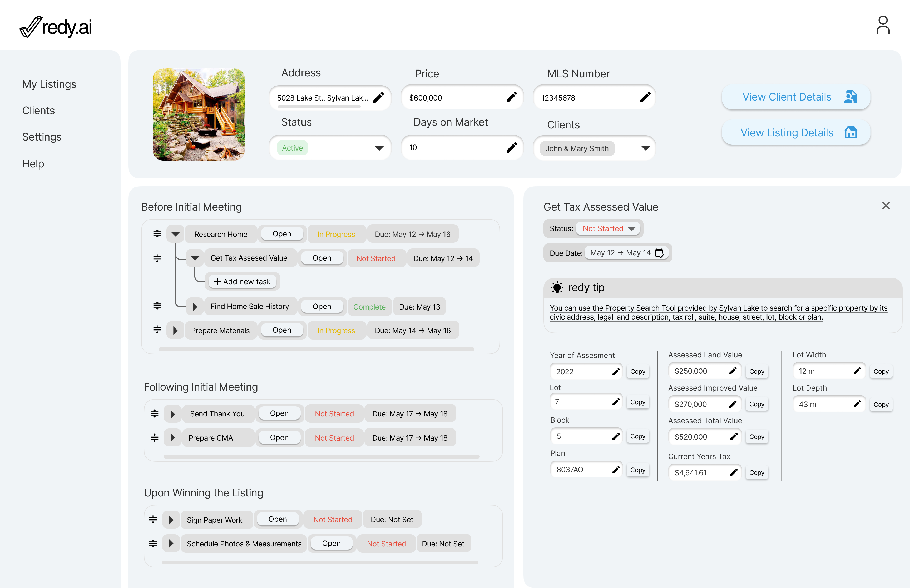The width and height of the screenshot is (910, 588).
Task: Click Add new task under Get Tax Assessed Value
Action: pos(242,281)
